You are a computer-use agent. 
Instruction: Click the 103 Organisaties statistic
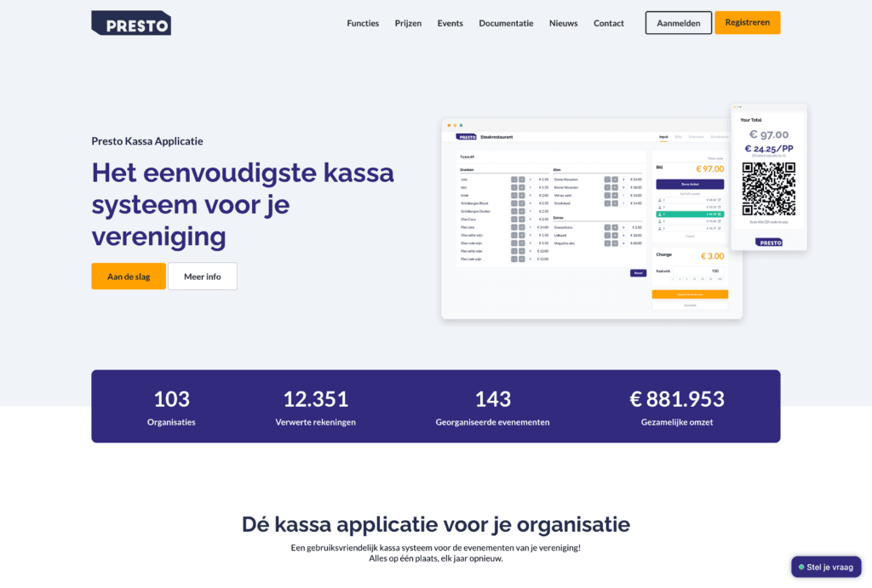pyautogui.click(x=171, y=408)
